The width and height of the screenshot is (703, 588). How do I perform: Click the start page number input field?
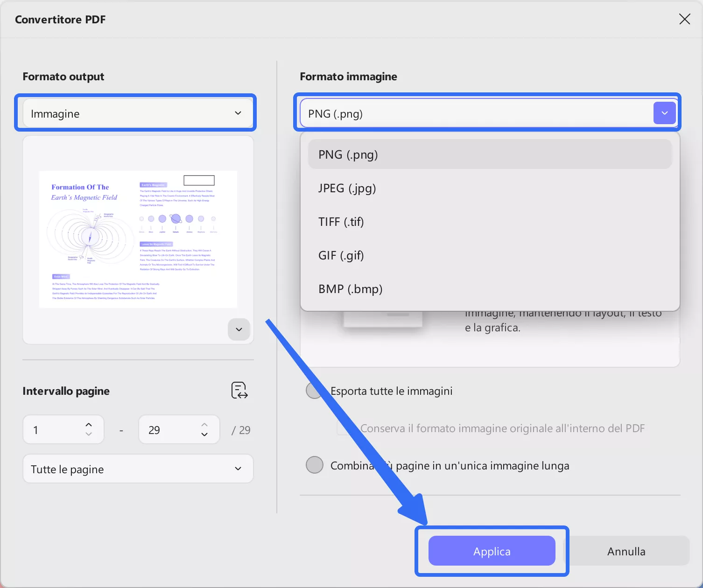[x=54, y=429]
